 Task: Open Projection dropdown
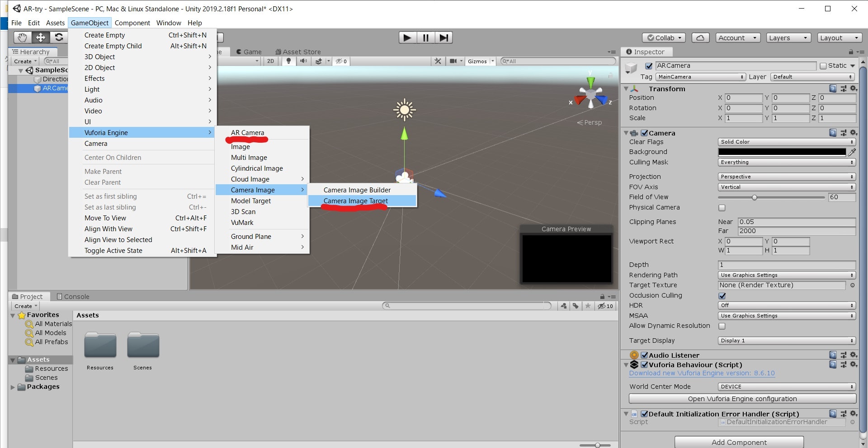point(787,177)
